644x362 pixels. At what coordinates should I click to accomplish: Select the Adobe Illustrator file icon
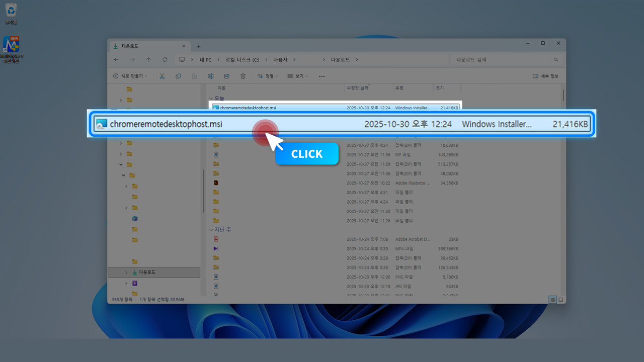click(216, 183)
